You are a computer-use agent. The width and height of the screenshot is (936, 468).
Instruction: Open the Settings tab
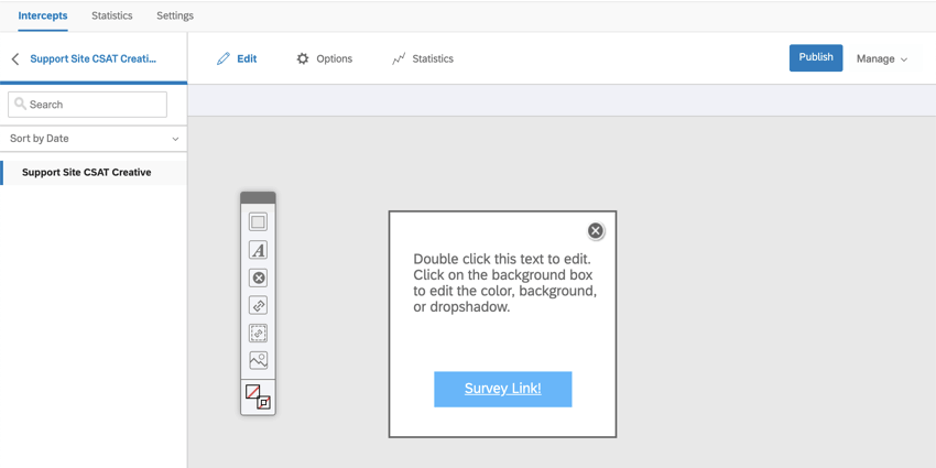point(175,16)
